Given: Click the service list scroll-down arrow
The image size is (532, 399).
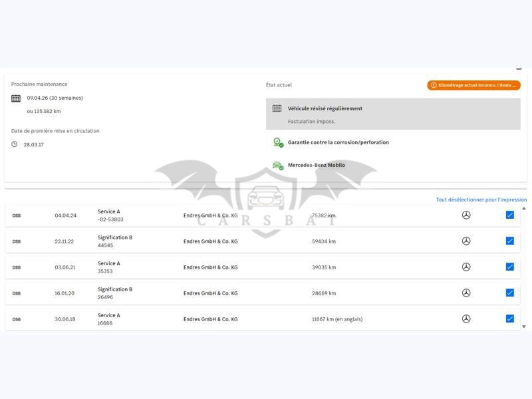Looking at the screenshot, I should click(523, 327).
